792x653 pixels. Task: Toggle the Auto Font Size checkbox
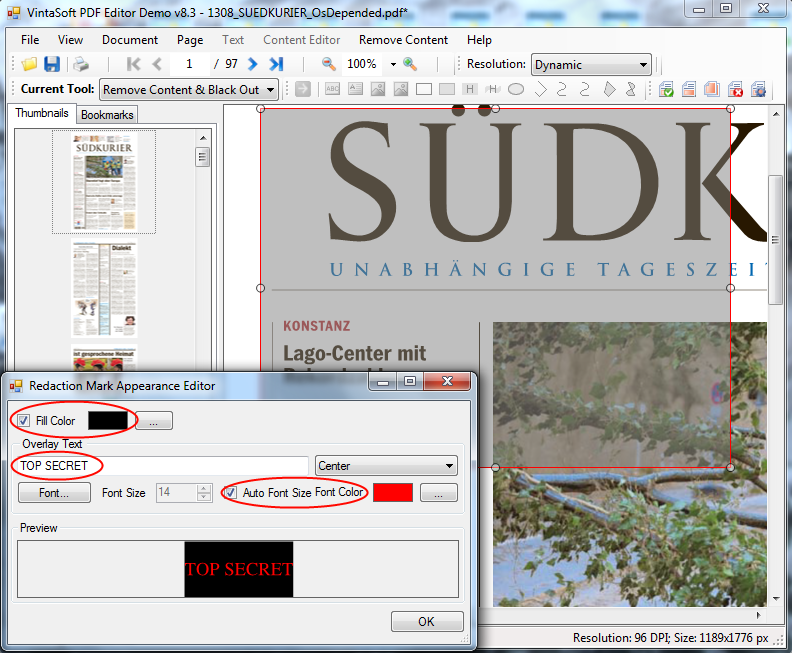click(x=231, y=492)
